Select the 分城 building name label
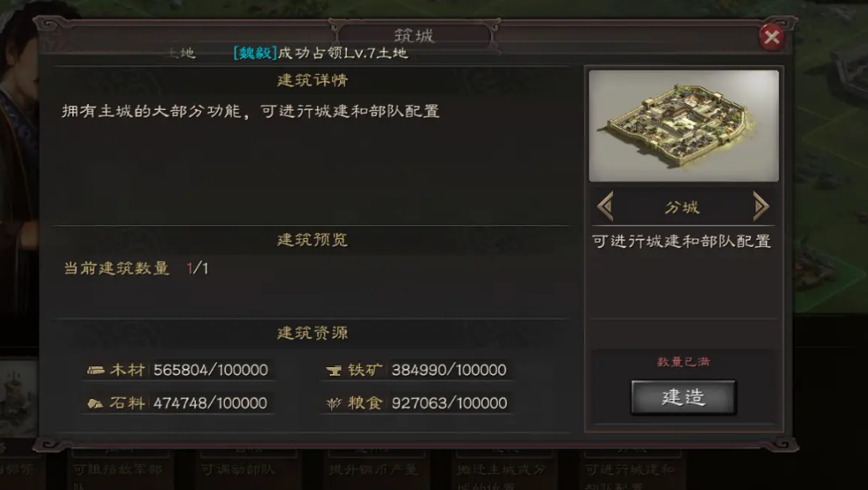This screenshot has height=490, width=868. point(683,208)
